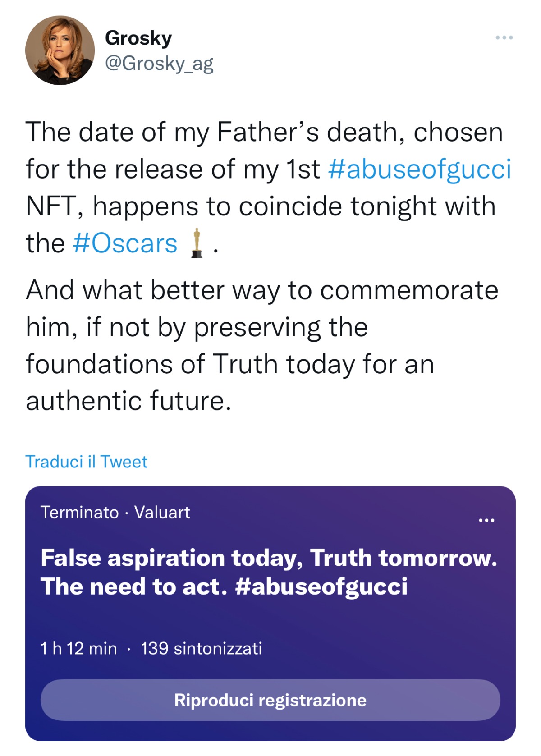Click the 1 h 12 min duration label
This screenshot has width=541, height=756.
(x=79, y=649)
